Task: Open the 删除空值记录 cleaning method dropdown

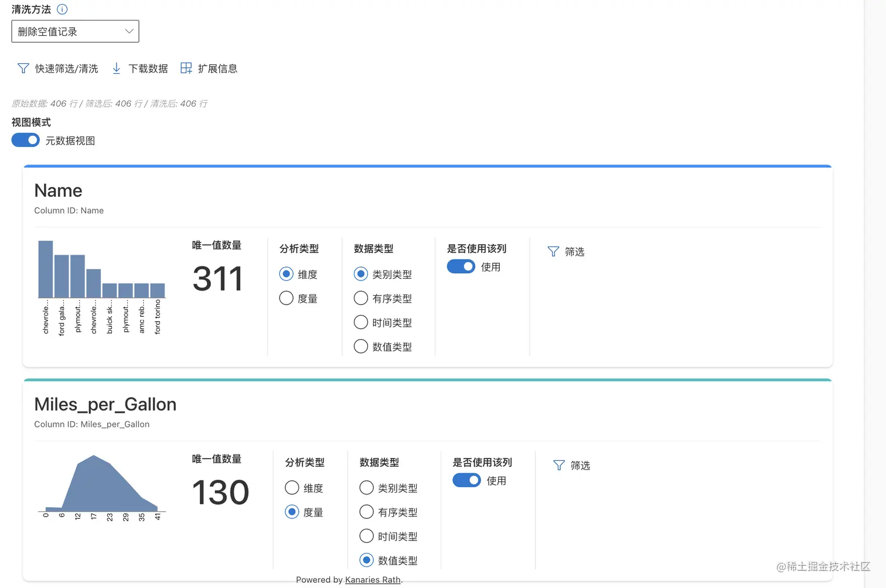Action: pos(75,31)
